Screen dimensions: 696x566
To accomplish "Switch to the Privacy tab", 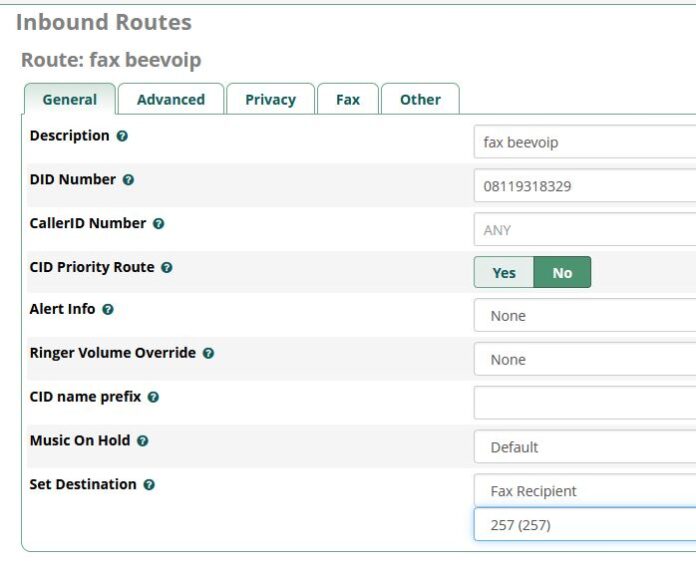I will [270, 99].
